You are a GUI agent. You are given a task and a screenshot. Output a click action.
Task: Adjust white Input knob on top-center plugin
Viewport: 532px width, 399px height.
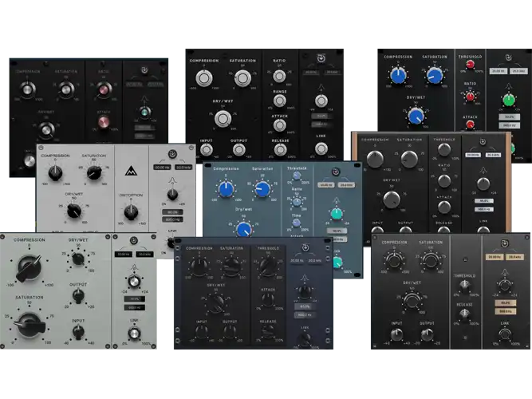pos(206,149)
